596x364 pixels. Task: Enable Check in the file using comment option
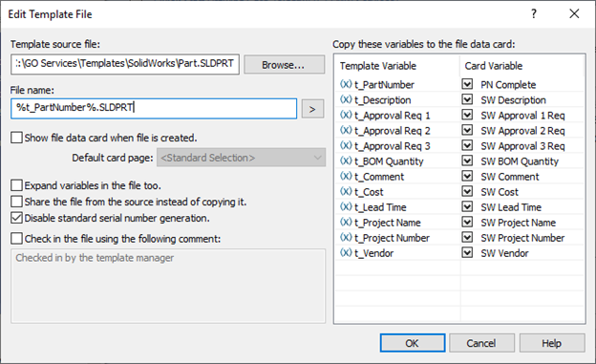point(17,239)
